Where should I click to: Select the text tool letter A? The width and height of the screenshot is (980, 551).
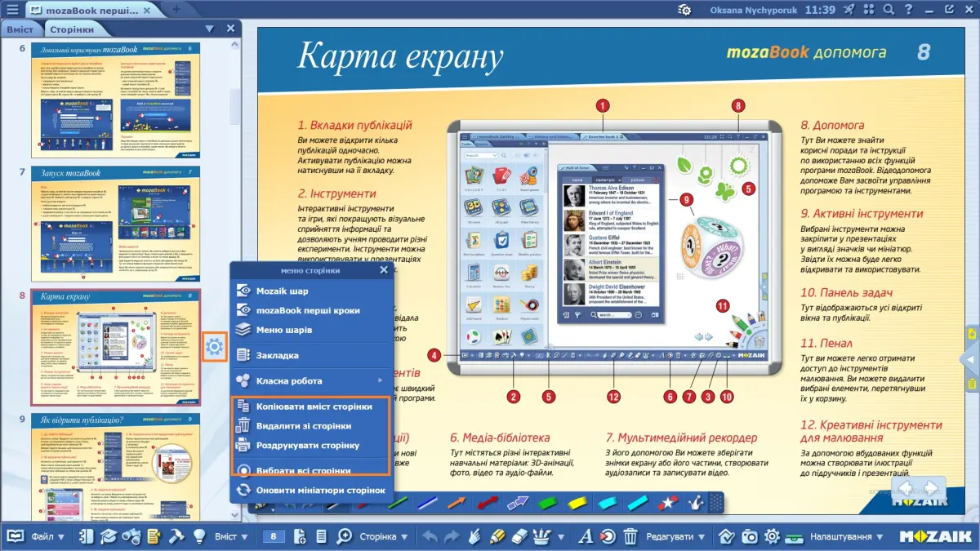click(585, 536)
